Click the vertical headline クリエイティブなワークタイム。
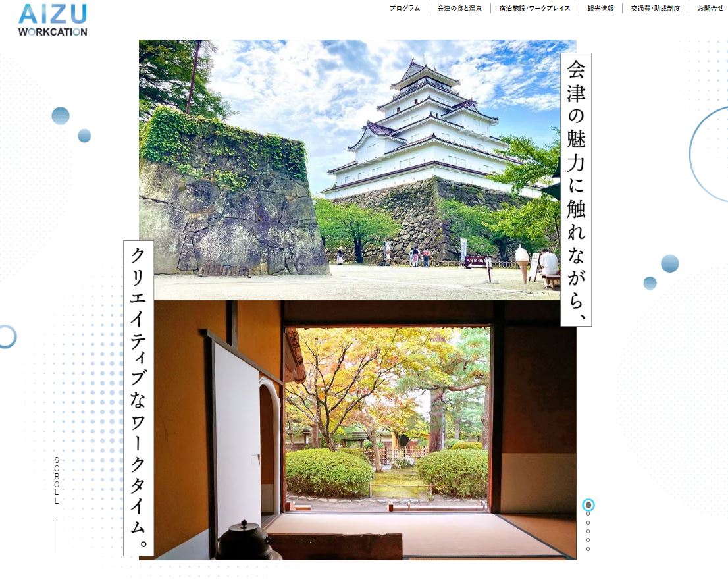This screenshot has height=584, width=728. (x=138, y=398)
